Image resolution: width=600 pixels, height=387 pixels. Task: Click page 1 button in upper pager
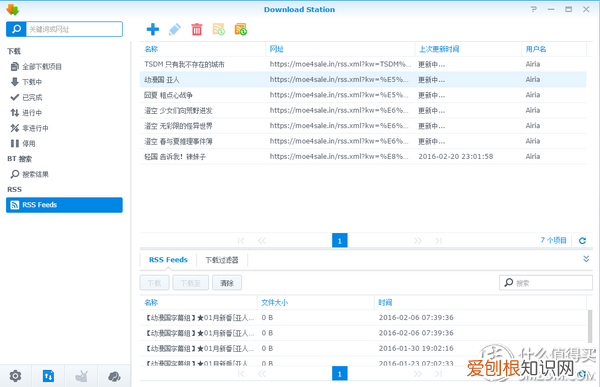point(339,240)
